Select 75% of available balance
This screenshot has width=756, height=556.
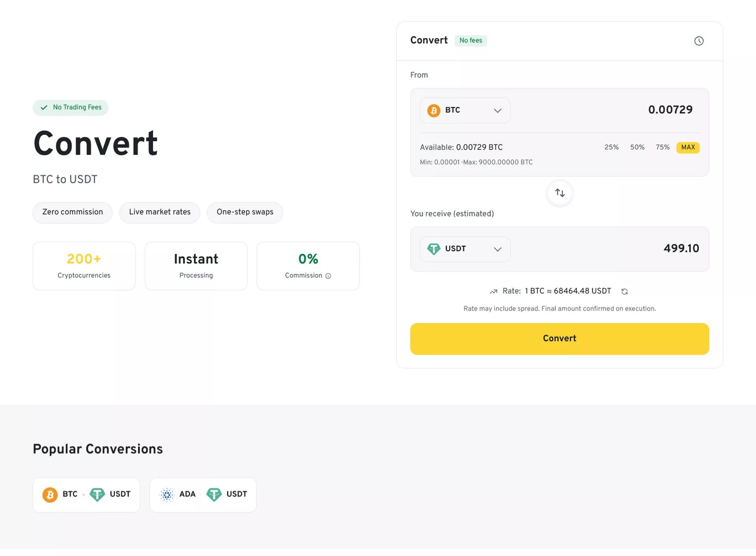663,147
